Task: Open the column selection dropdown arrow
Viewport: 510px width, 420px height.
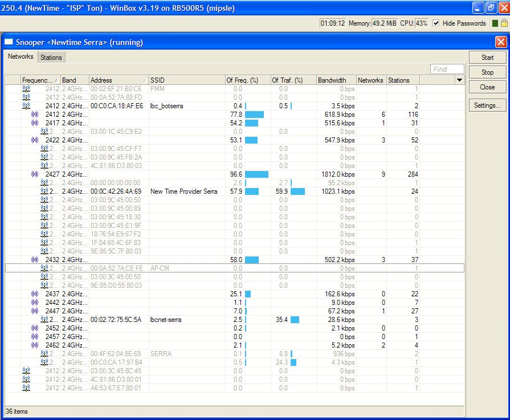Action: [x=459, y=80]
